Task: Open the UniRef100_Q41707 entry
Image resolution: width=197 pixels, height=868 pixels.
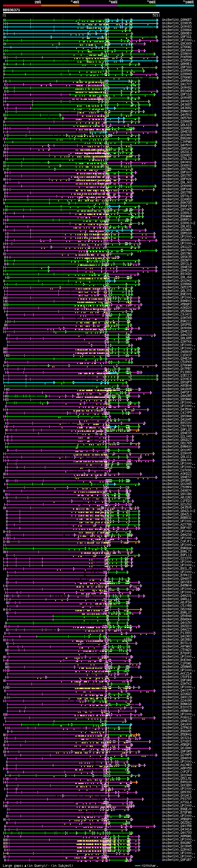Action: tap(177, 84)
